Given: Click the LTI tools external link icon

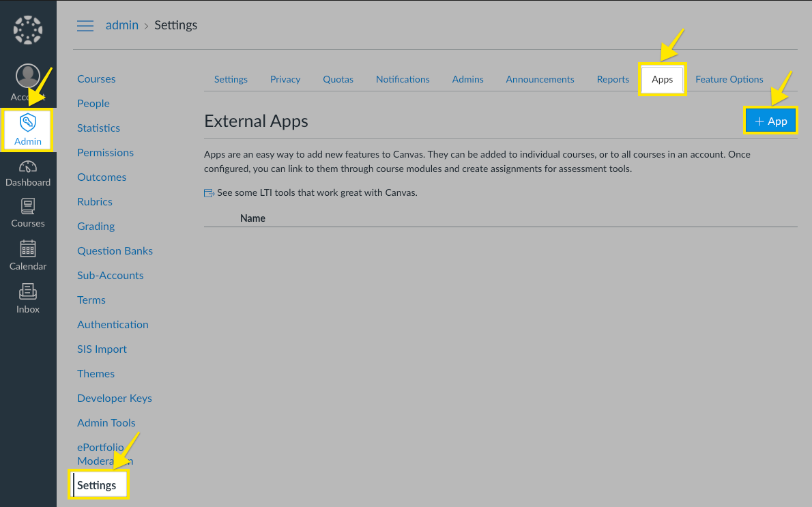Looking at the screenshot, I should [x=208, y=192].
